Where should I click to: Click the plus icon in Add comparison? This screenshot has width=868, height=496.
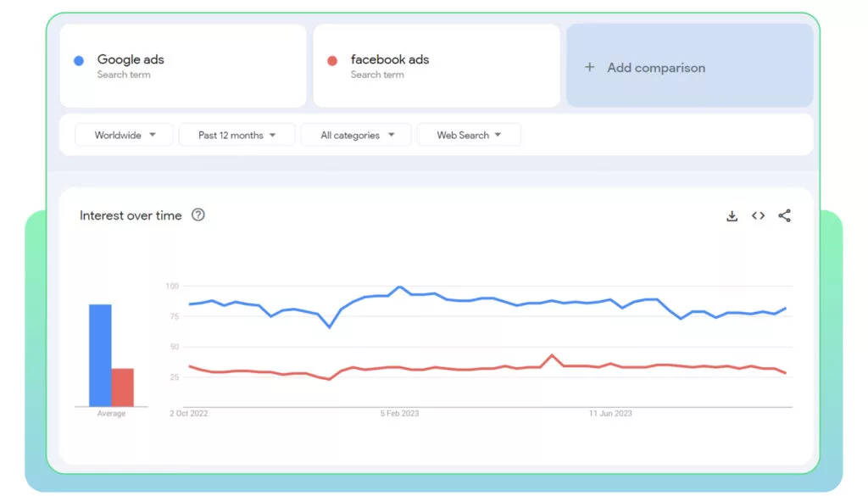click(x=590, y=67)
